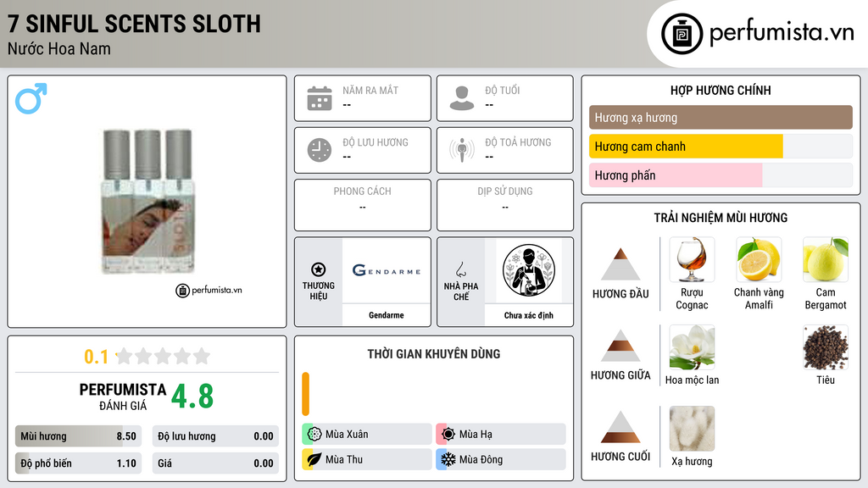The height and width of the screenshot is (488, 868).
Task: Click the perfumer illustration in Nhà pha chế
Action: (x=529, y=270)
